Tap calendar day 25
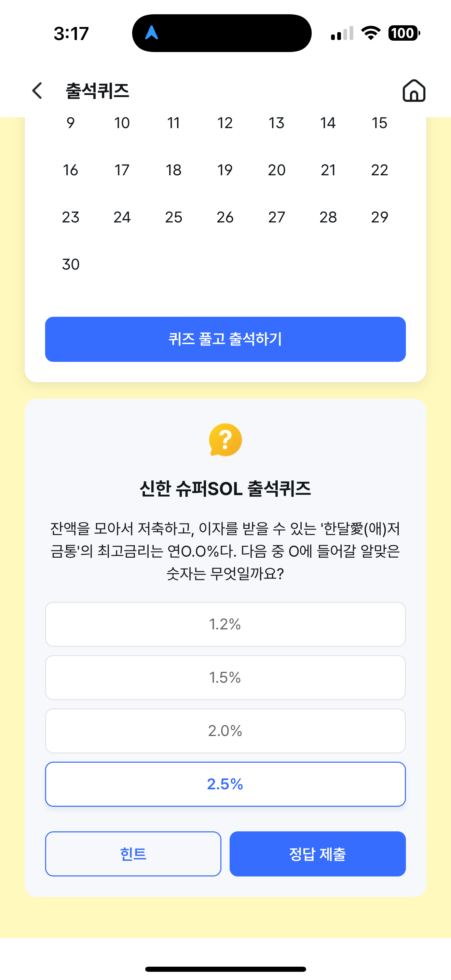Screen dimensions: 451x980 click(174, 217)
